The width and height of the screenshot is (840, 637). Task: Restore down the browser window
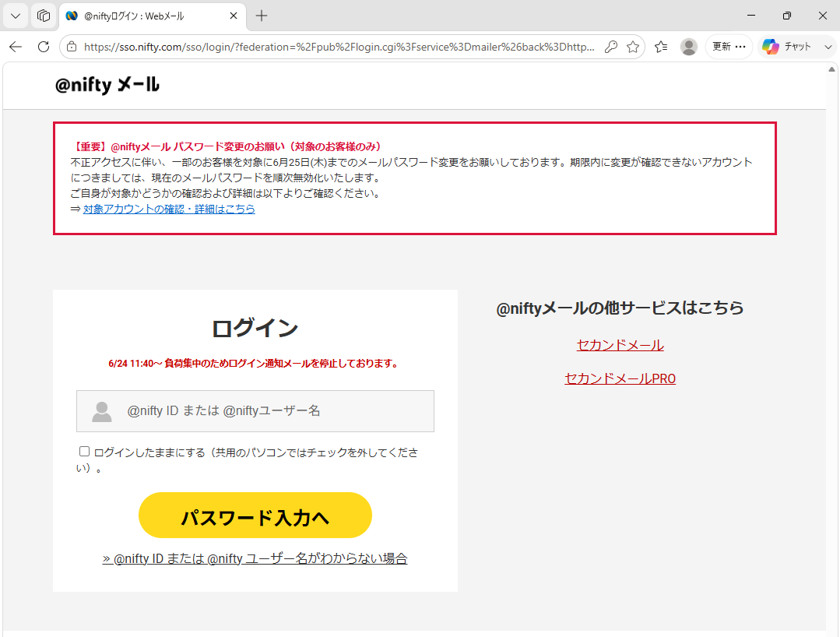[x=786, y=16]
